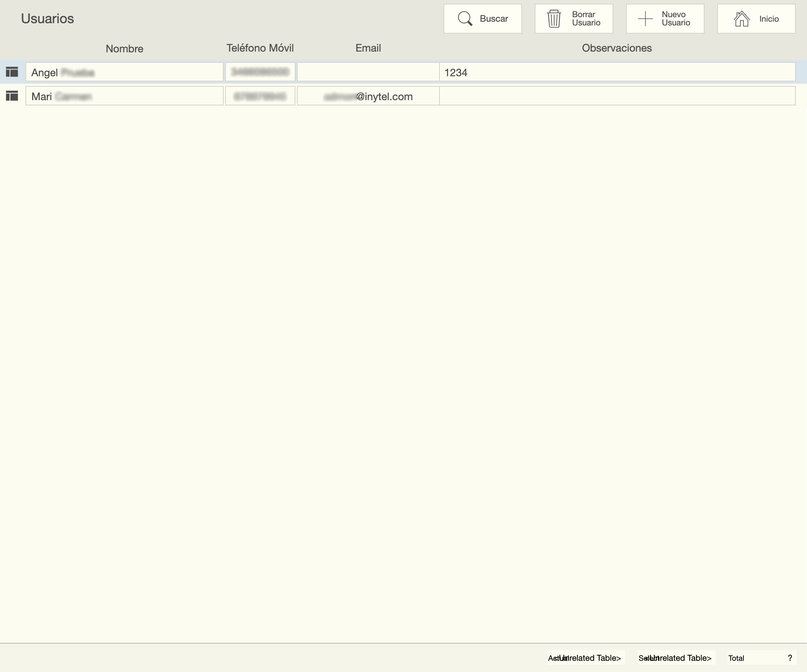Screen dimensions: 807x672
Task: Click Mari's empty Observaciones field
Action: pyautogui.click(x=617, y=96)
